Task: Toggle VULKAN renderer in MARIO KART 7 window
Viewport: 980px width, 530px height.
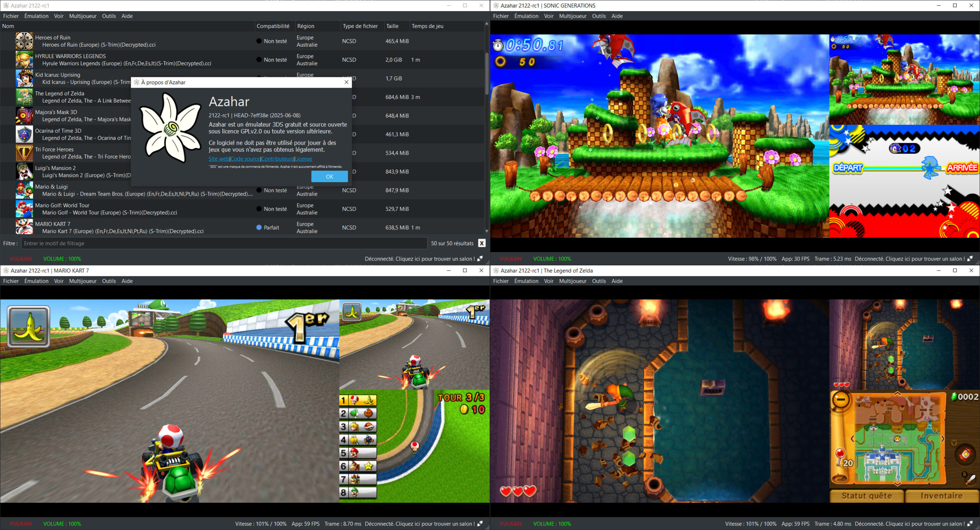Action: pos(21,524)
